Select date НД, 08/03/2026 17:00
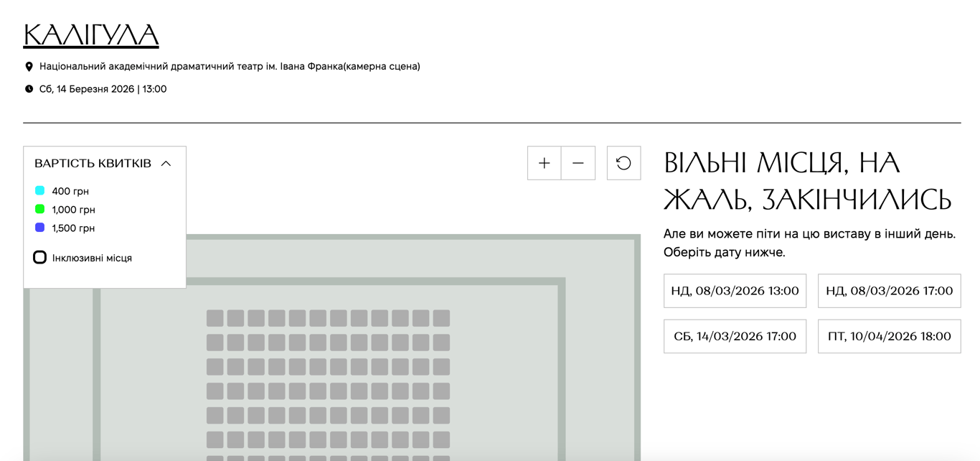 [x=889, y=291]
